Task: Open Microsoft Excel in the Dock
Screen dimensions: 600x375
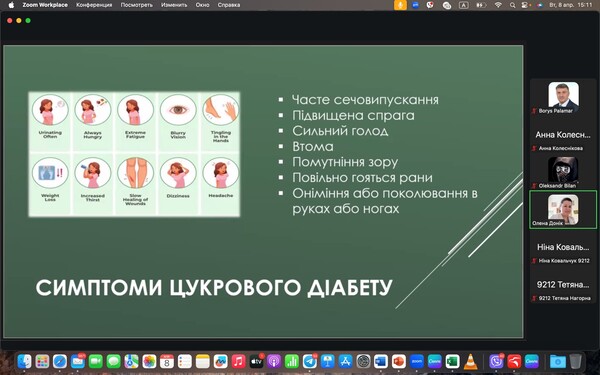Action: [452, 361]
